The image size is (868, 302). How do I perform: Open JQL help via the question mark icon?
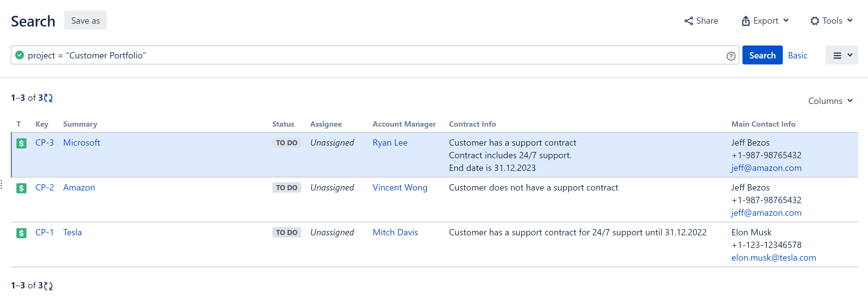(730, 56)
